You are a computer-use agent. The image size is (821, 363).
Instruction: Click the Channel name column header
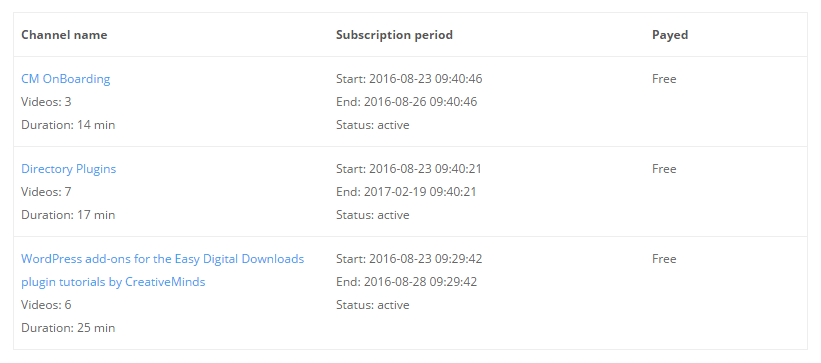[64, 35]
